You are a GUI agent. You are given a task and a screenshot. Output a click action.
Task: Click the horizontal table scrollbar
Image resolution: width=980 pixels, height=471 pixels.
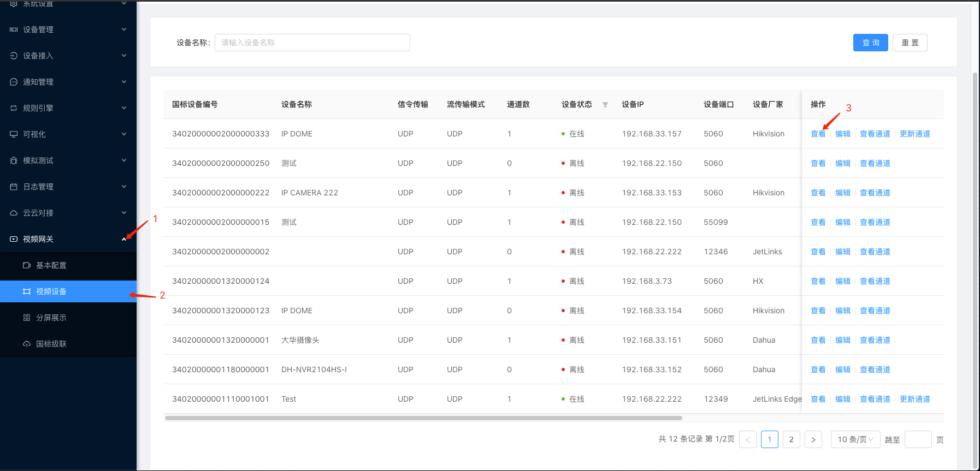423,418
